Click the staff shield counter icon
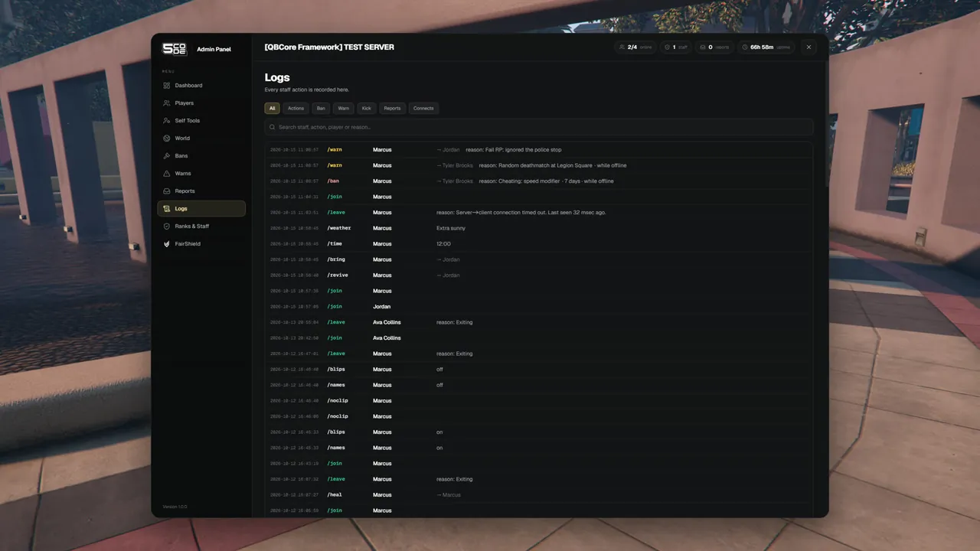Viewport: 980px width, 551px height. coord(667,47)
